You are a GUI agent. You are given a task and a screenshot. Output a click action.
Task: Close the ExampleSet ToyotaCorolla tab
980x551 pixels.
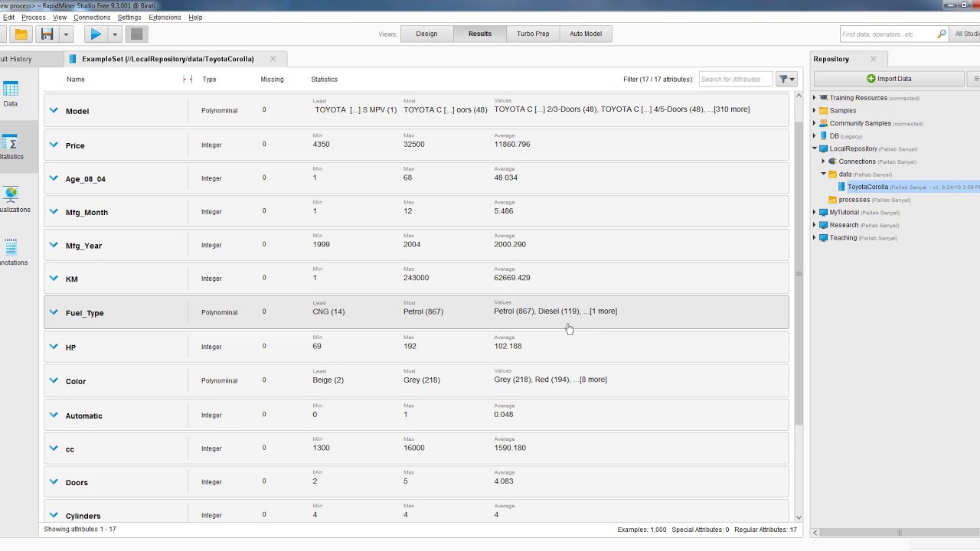coord(273,59)
